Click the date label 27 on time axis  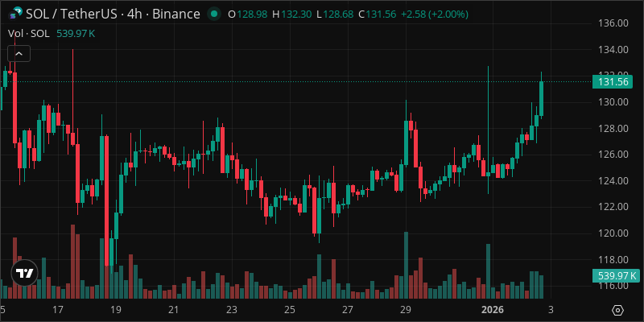click(x=348, y=309)
